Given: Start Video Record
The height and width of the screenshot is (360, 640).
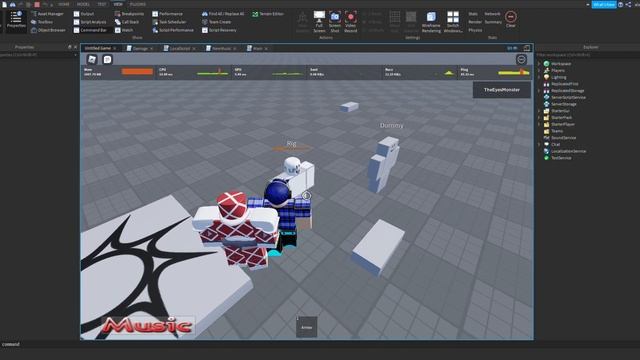Looking at the screenshot, I should pos(351,22).
